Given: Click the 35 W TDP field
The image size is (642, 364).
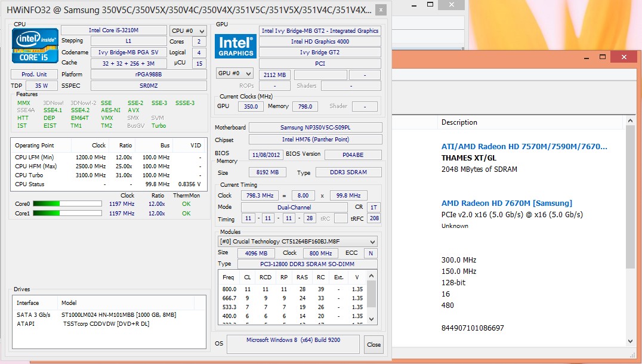Looking at the screenshot, I should tap(41, 85).
